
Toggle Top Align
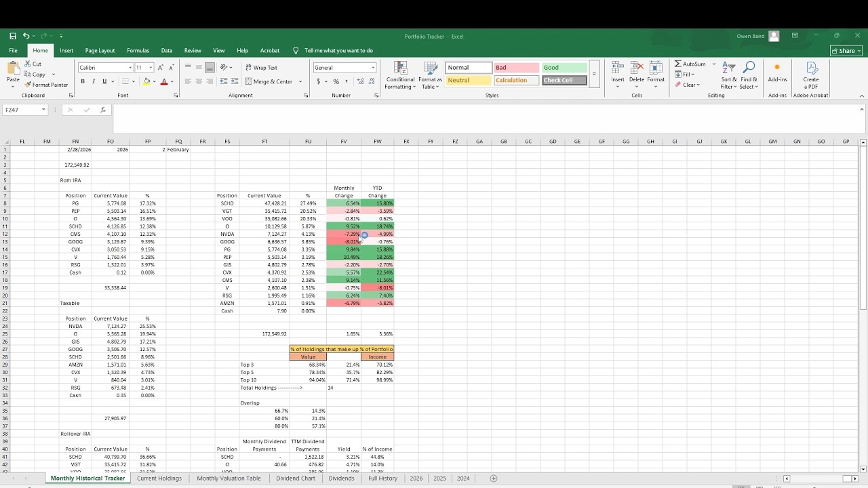(189, 68)
